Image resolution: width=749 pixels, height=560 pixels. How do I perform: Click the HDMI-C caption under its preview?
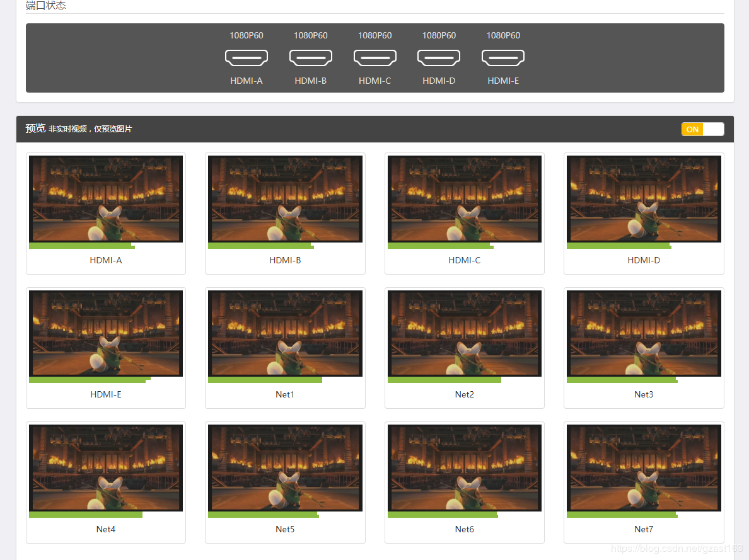(464, 260)
